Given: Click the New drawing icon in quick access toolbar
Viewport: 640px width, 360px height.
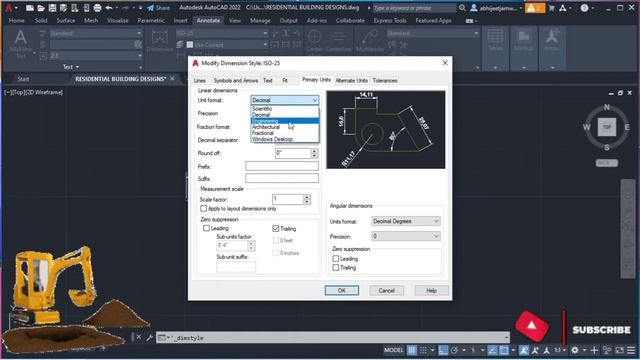Looking at the screenshot, I should click(x=30, y=8).
